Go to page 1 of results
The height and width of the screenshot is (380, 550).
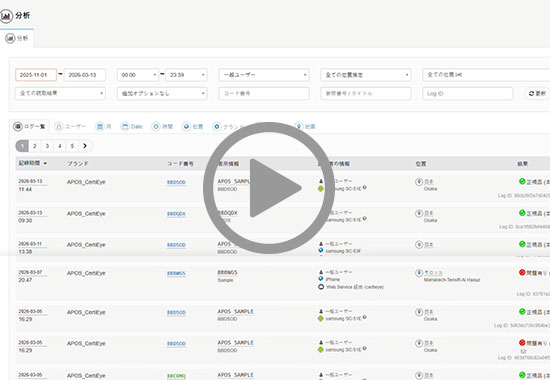coord(22,146)
